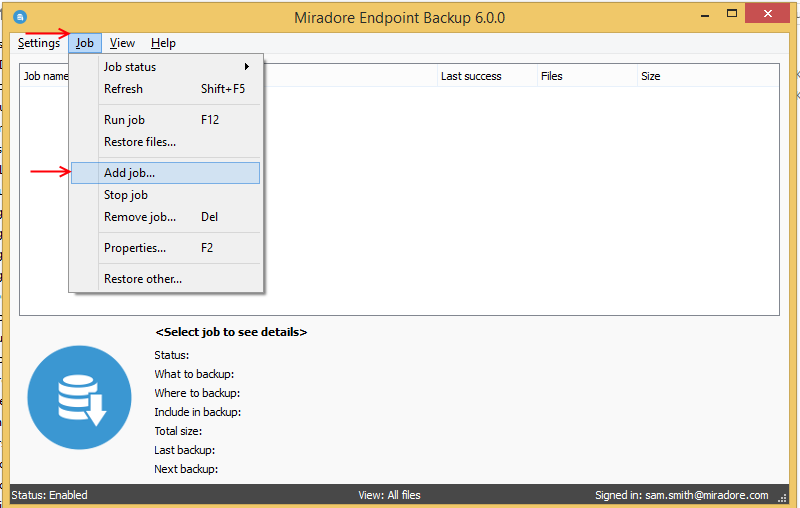Choose Restore files... option
Screen dimensions: 800x508
click(165, 142)
